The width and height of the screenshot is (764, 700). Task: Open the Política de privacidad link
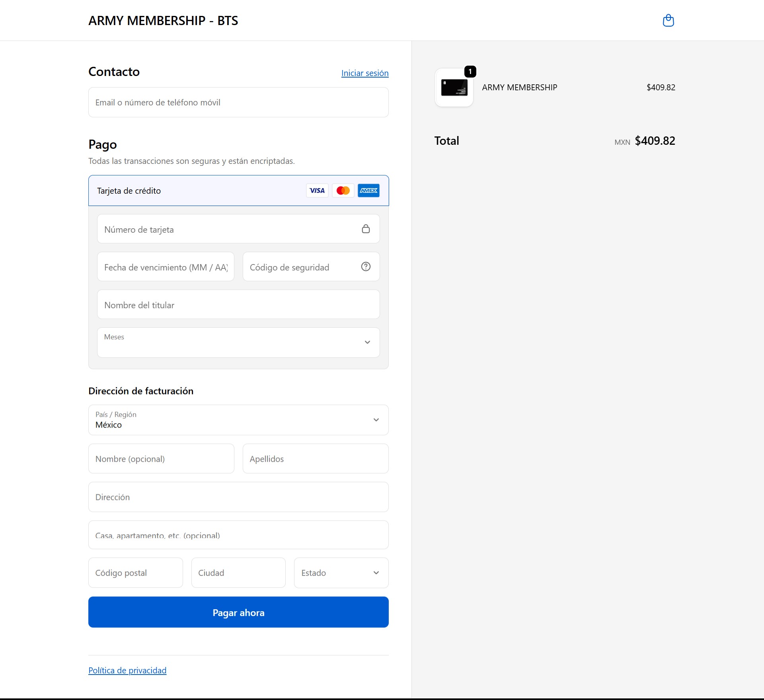[127, 670]
